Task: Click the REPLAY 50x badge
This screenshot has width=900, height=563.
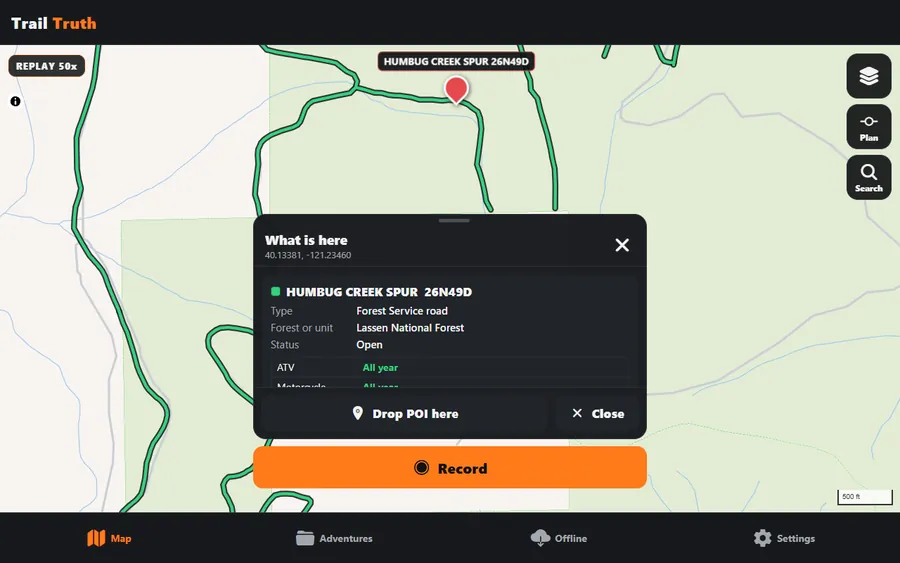Action: pos(46,66)
